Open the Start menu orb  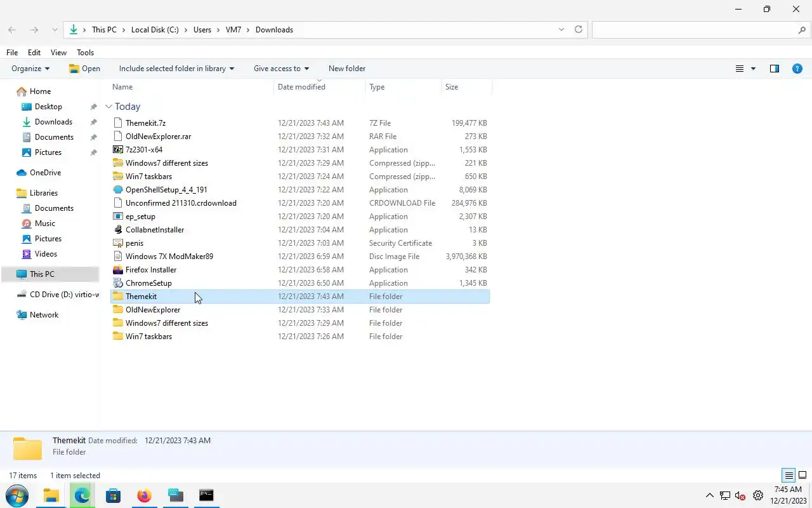pos(17,495)
